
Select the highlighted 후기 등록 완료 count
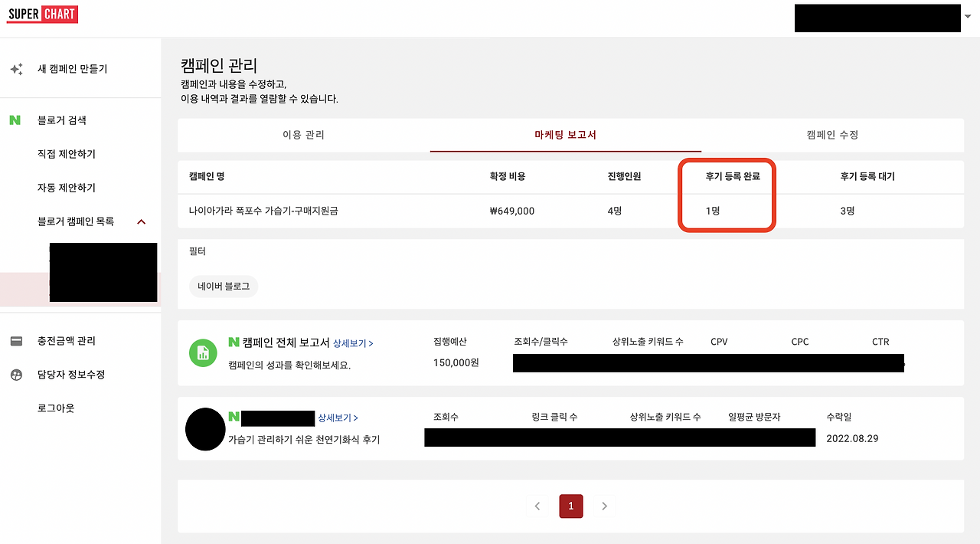click(727, 210)
